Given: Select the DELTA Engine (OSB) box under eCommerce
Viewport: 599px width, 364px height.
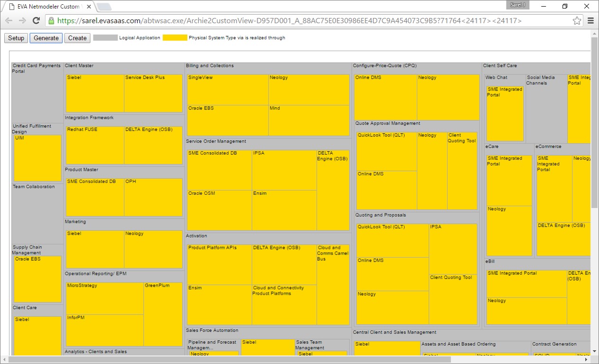Looking at the screenshot, I should pyautogui.click(x=564, y=239).
